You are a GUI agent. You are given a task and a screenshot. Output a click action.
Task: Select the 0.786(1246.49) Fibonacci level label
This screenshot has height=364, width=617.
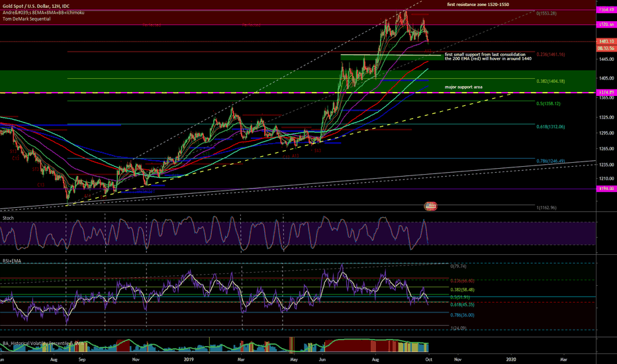tap(551, 161)
